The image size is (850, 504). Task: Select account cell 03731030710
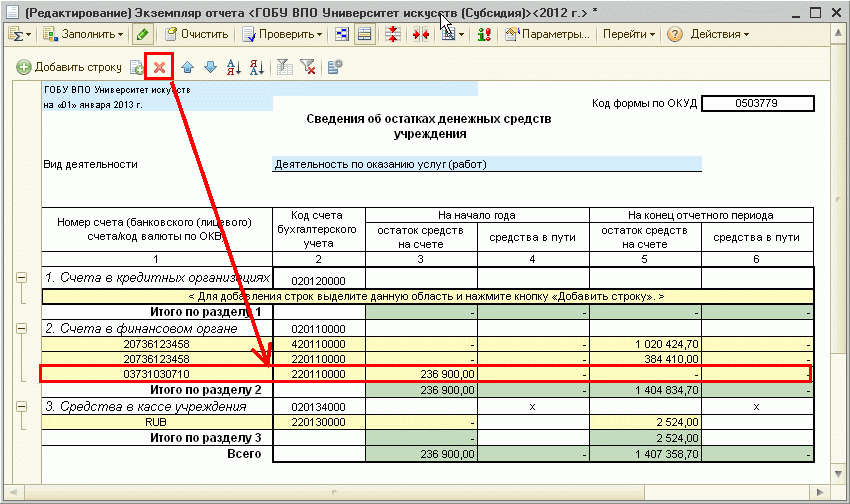157,374
